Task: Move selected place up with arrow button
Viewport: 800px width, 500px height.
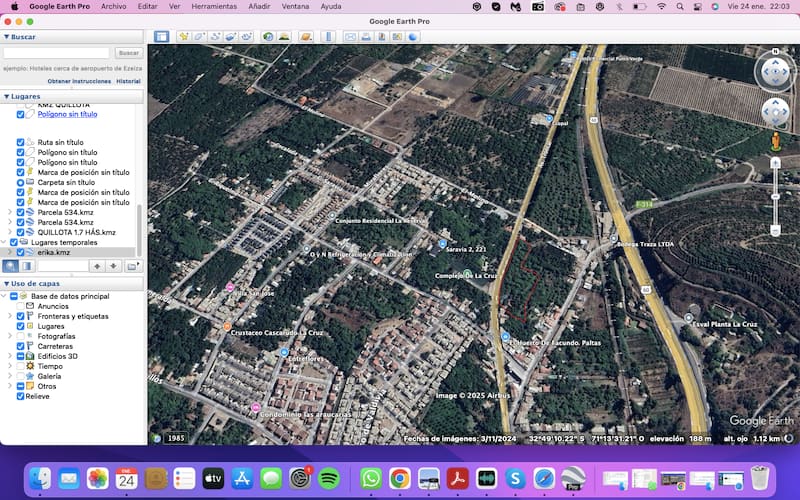Action: point(97,266)
